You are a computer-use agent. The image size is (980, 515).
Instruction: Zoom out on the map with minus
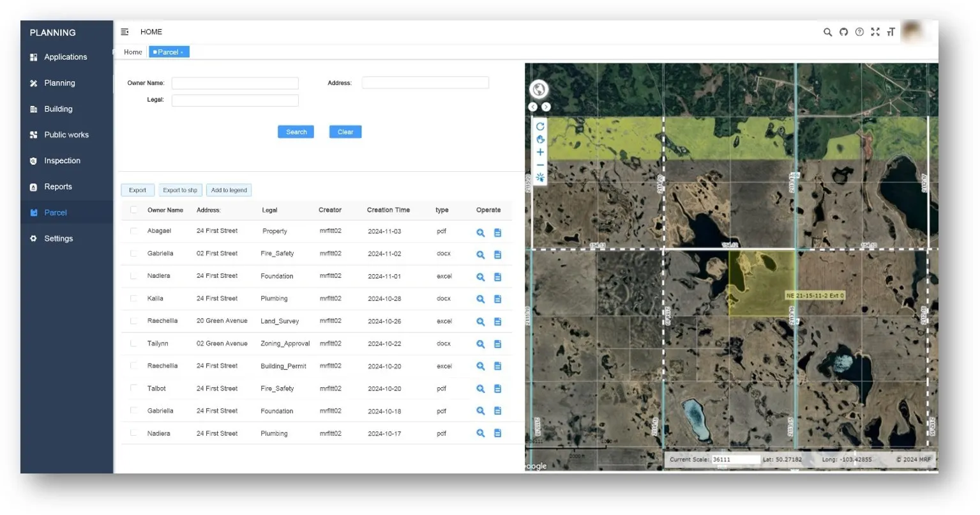(x=540, y=165)
